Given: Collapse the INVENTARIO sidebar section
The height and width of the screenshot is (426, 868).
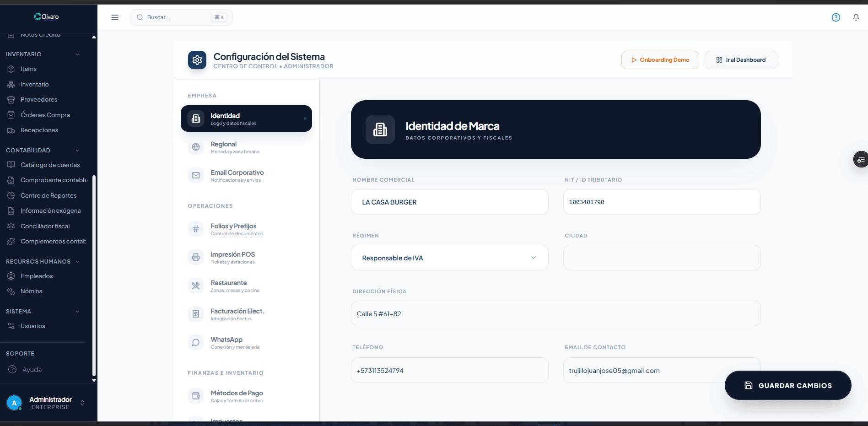Looking at the screenshot, I should click(77, 54).
